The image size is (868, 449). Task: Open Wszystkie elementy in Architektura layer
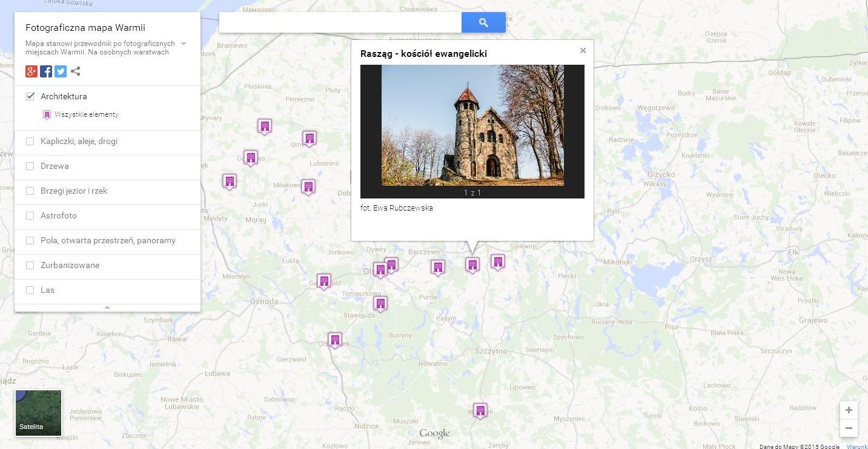pyautogui.click(x=86, y=114)
